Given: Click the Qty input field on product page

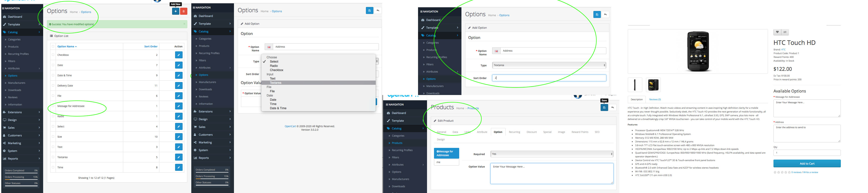Looking at the screenshot, I should (x=807, y=153).
